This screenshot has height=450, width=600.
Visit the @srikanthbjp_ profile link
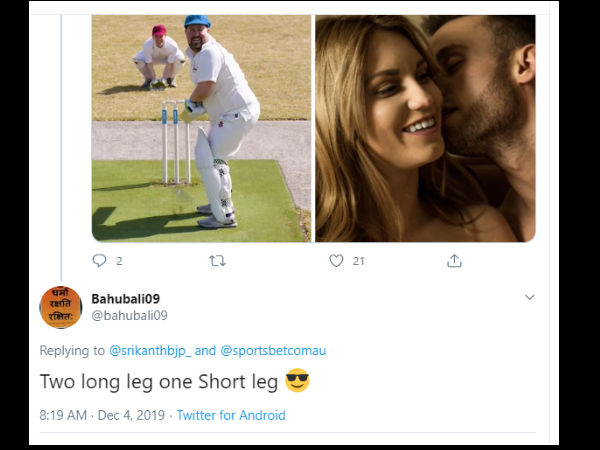click(148, 351)
